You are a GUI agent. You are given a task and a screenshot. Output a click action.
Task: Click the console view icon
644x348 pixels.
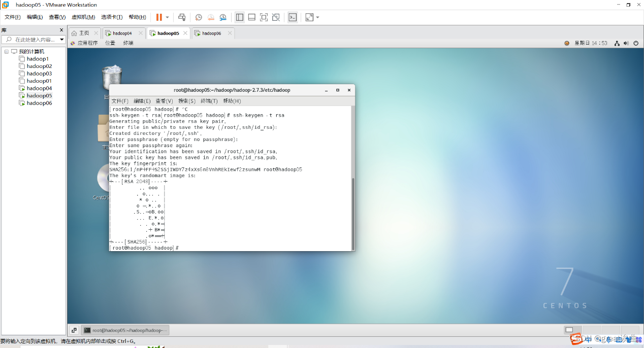(x=293, y=17)
